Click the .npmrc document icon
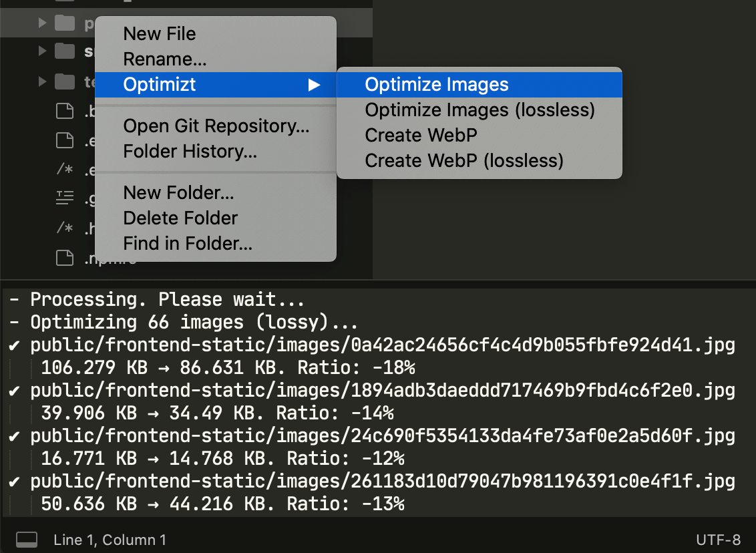 point(65,256)
